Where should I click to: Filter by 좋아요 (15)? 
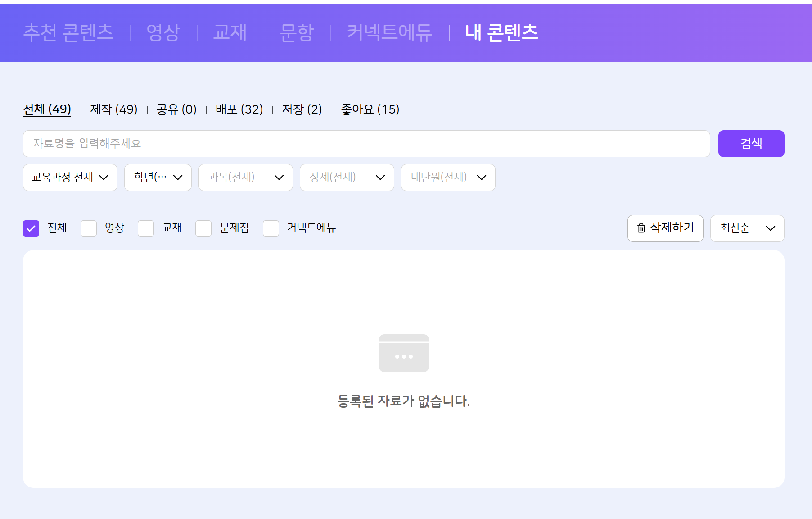click(370, 109)
